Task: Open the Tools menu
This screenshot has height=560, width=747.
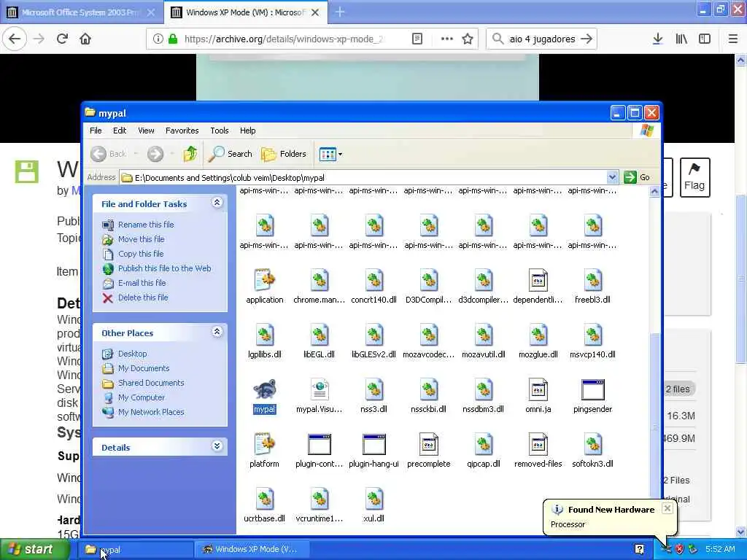Action: click(220, 131)
